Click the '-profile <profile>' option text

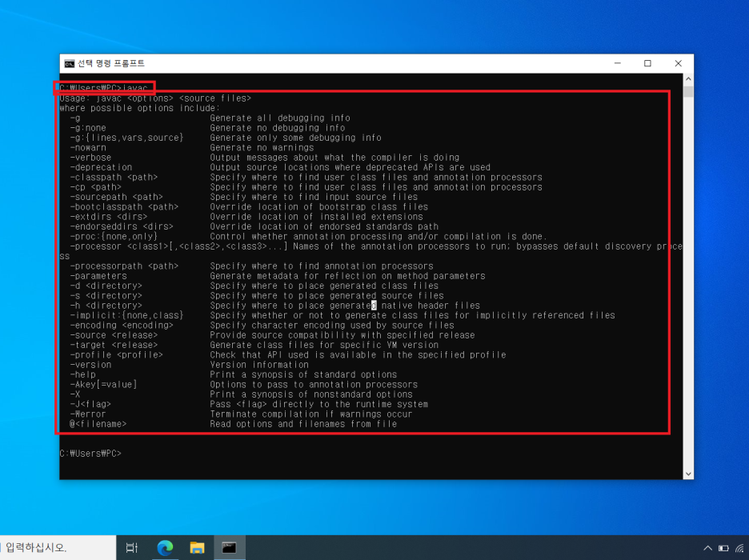tap(117, 354)
